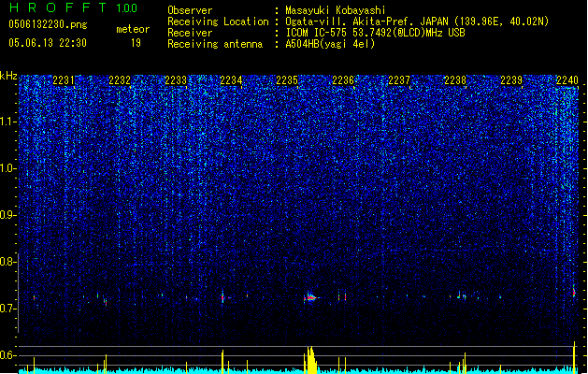Click the 2237 time marker
The width and height of the screenshot is (588, 374).
(399, 79)
